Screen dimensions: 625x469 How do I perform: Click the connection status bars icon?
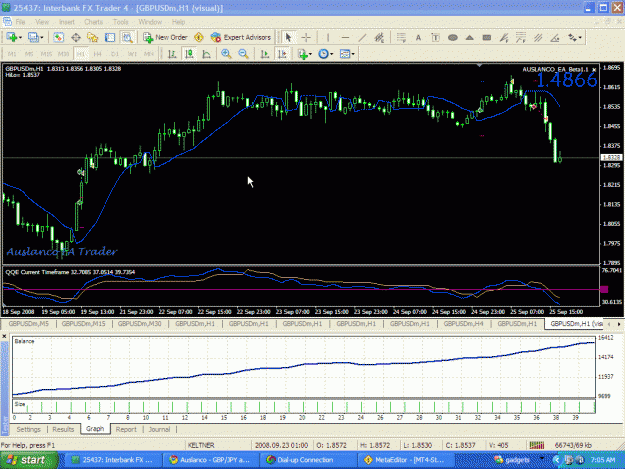point(537,445)
